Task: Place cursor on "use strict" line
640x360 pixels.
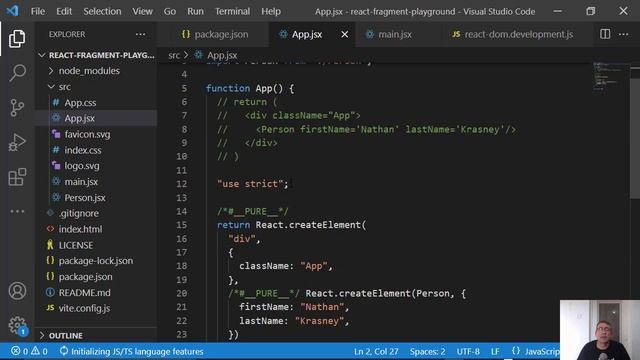Action: coord(253,184)
